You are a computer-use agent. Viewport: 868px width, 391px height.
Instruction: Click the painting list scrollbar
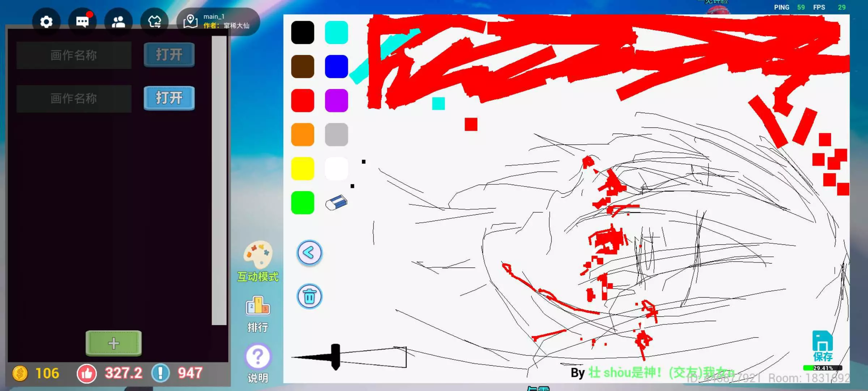219,180
